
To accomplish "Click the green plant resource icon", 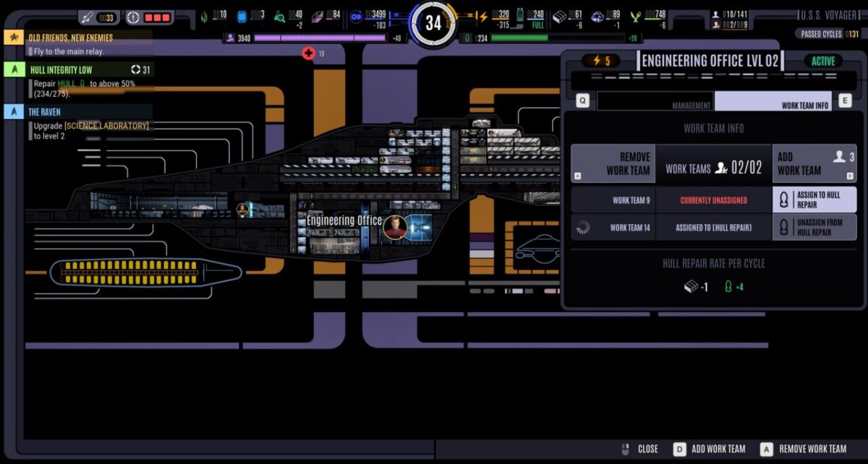I will (636, 17).
